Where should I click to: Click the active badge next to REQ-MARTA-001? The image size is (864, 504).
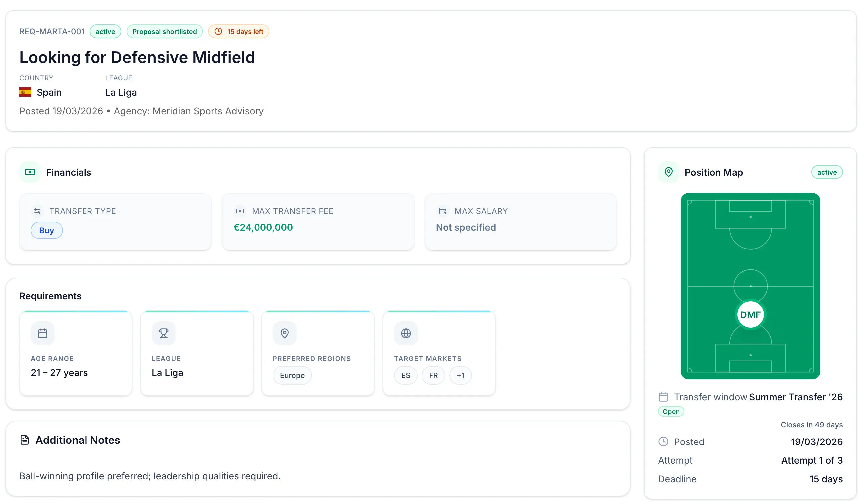105,32
